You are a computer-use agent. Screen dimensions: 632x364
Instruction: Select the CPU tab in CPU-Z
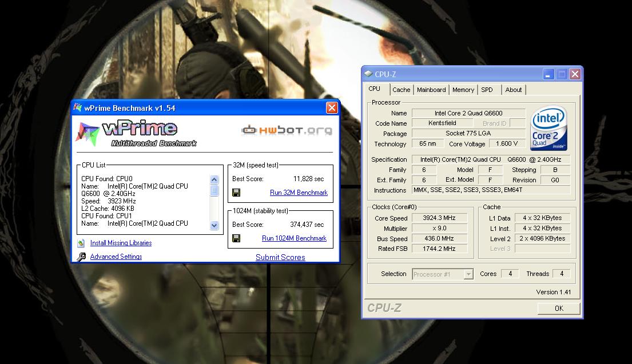click(375, 89)
